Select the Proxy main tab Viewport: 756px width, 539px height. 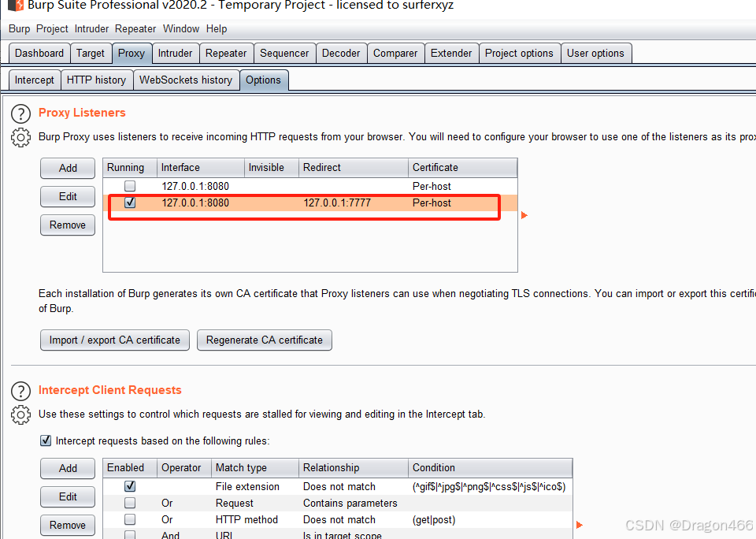coord(132,53)
